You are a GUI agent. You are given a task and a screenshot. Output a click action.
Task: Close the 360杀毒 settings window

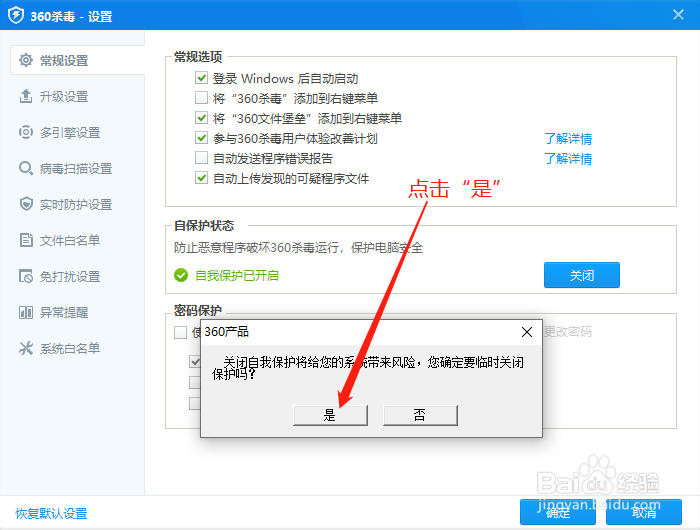(678, 15)
